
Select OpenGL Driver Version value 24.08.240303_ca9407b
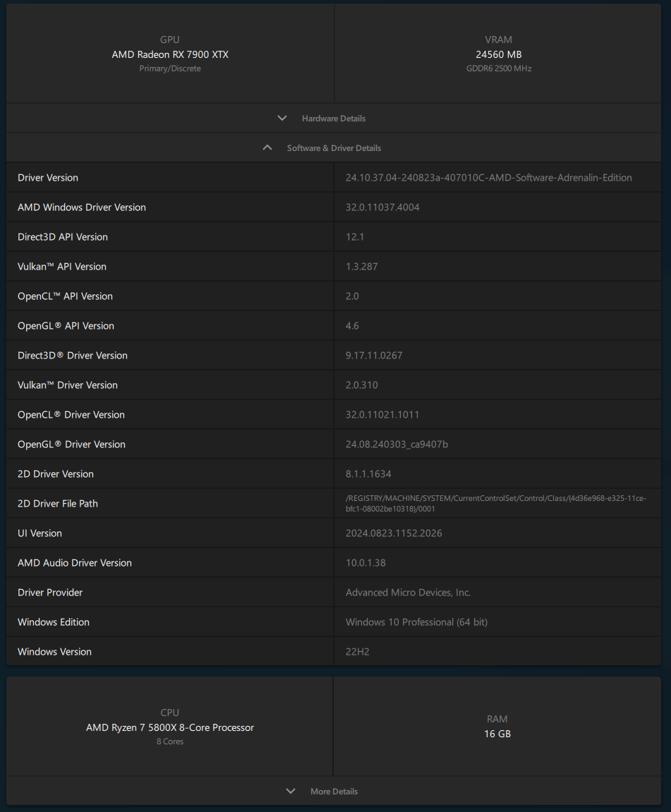[397, 444]
